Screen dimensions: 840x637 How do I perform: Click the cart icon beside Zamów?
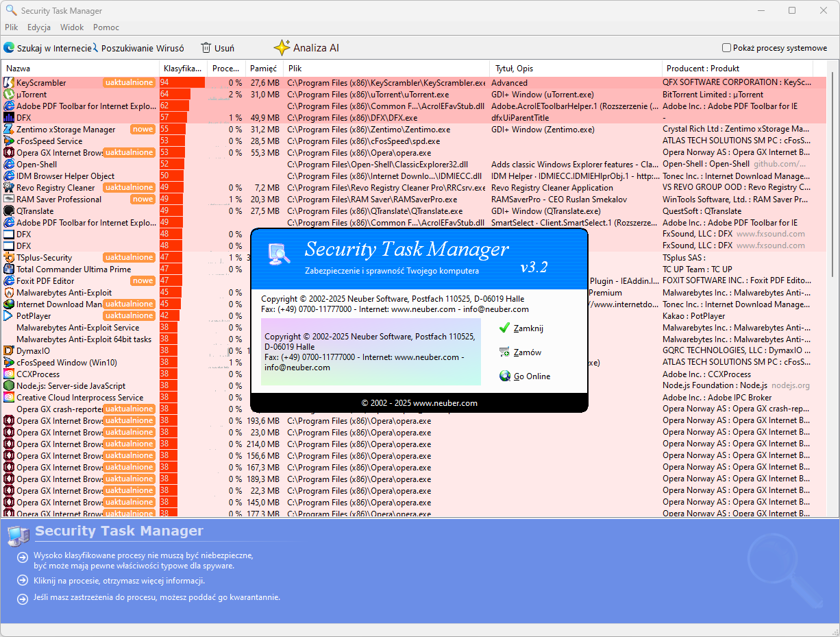click(505, 352)
